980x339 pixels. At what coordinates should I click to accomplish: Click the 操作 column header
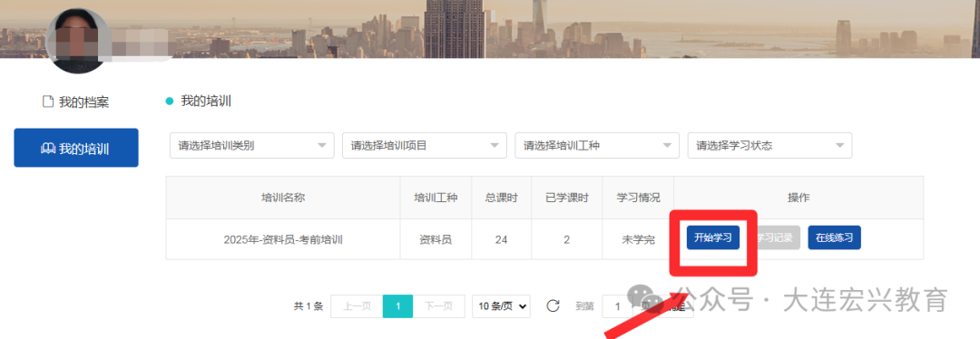(x=799, y=198)
